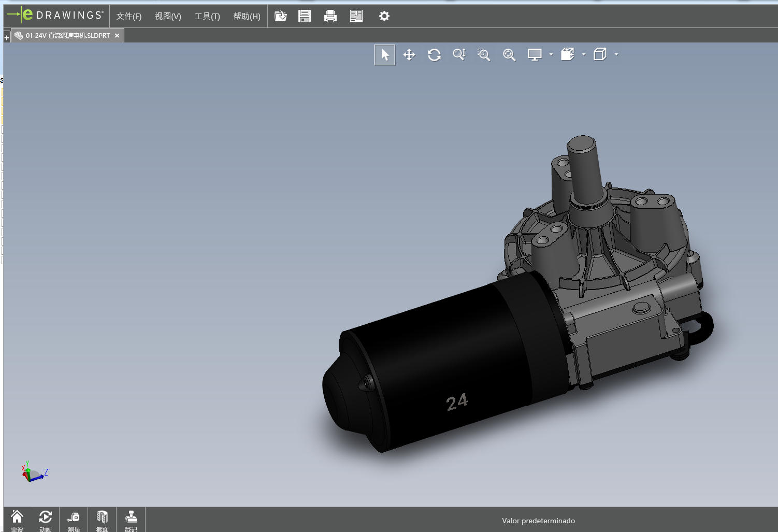
Task: Expand the cube view dropdown arrow
Action: pos(616,54)
